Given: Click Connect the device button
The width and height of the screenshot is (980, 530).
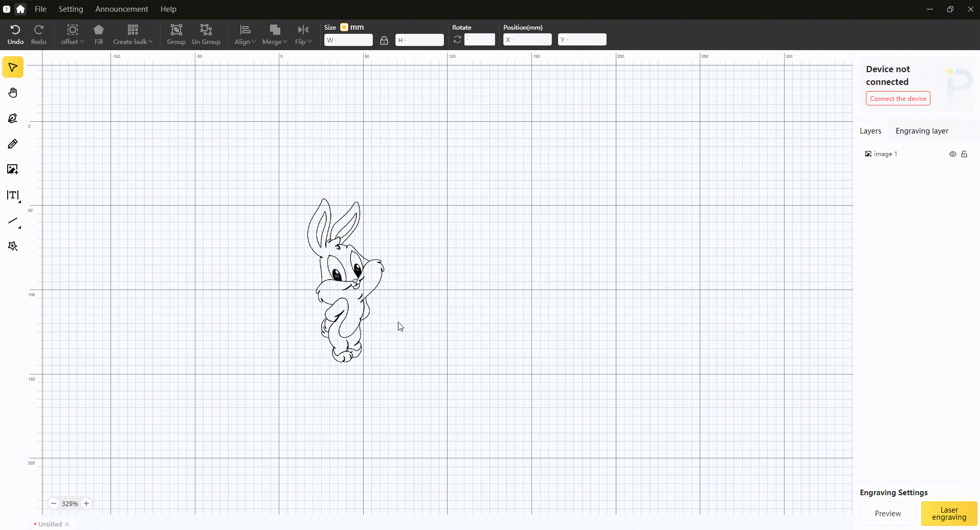Looking at the screenshot, I should point(898,98).
